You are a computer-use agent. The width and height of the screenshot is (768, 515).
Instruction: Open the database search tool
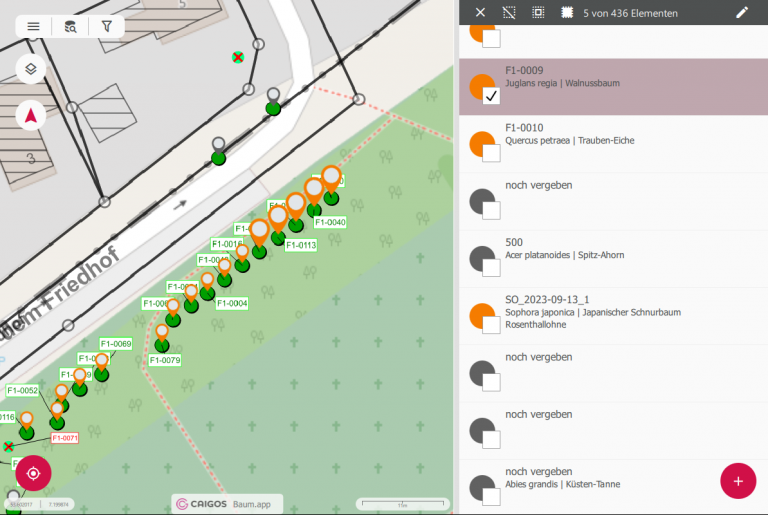[x=71, y=26]
